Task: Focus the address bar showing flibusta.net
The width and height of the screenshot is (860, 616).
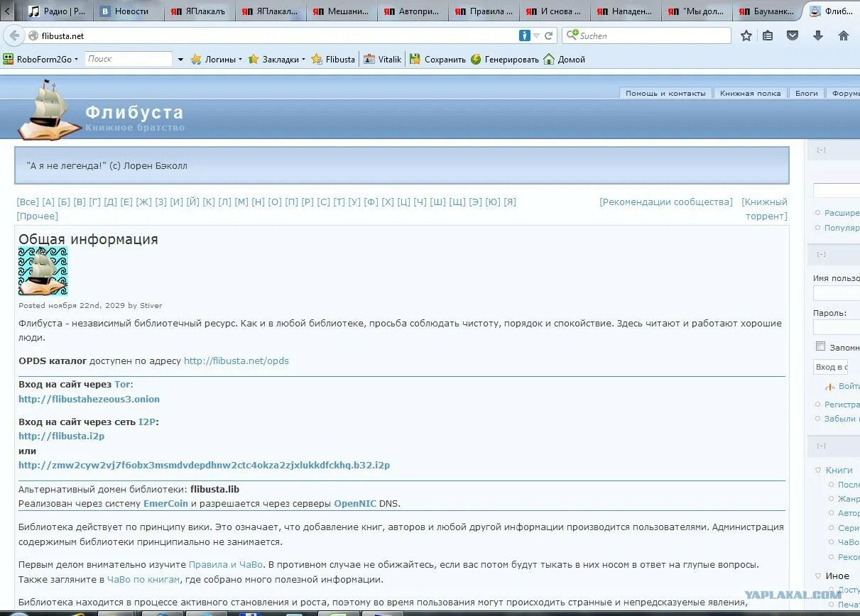Action: [277, 35]
